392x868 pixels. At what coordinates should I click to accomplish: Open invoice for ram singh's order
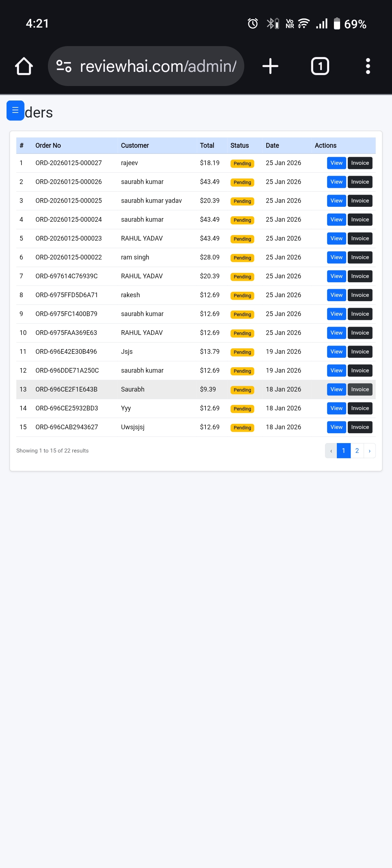(360, 257)
